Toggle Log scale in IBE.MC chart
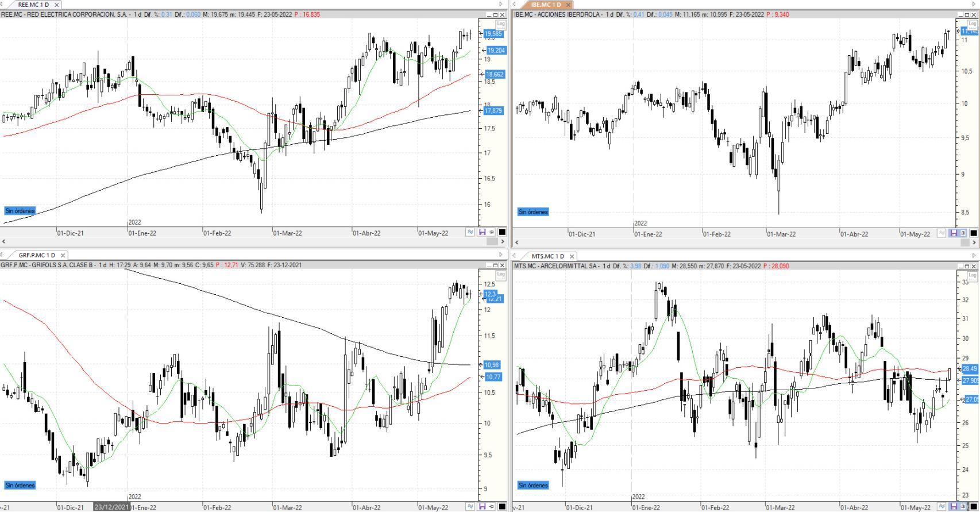The image size is (980, 512). click(x=972, y=25)
